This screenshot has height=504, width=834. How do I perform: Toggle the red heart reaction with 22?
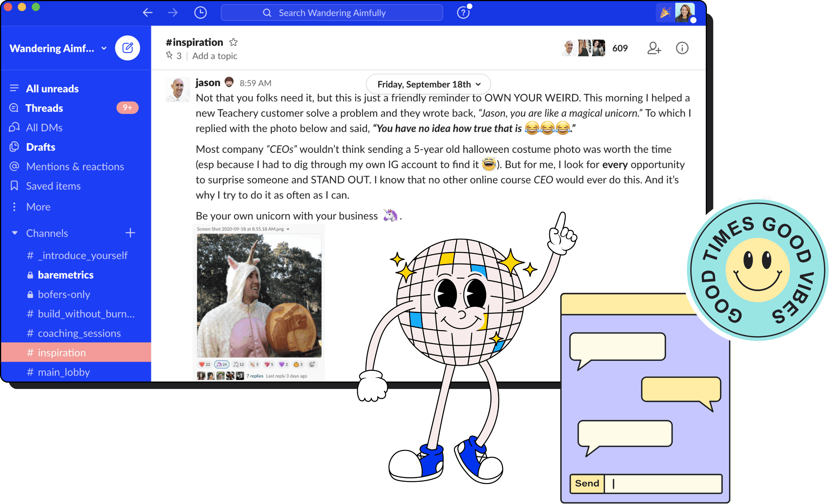[x=205, y=364]
